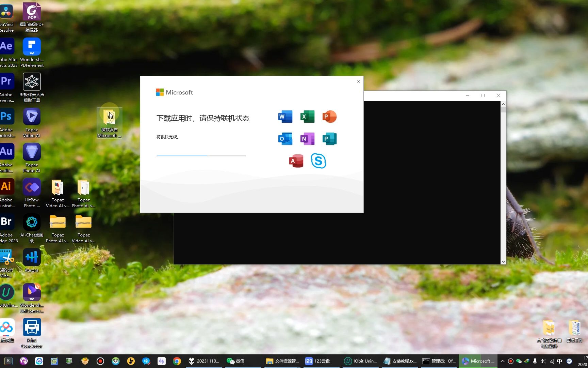Minimize the black console window
Viewport: 588px width, 368px height.
(468, 95)
